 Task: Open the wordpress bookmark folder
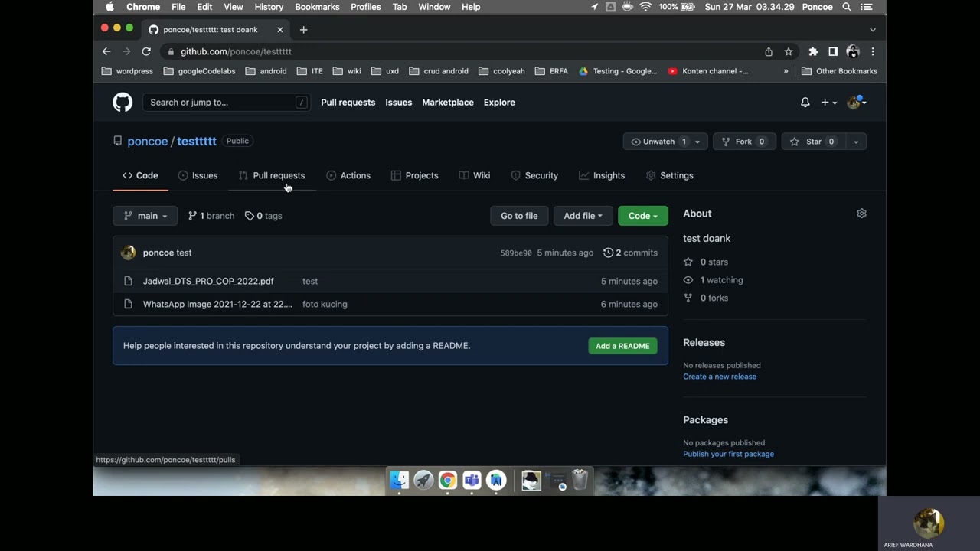pos(128,71)
